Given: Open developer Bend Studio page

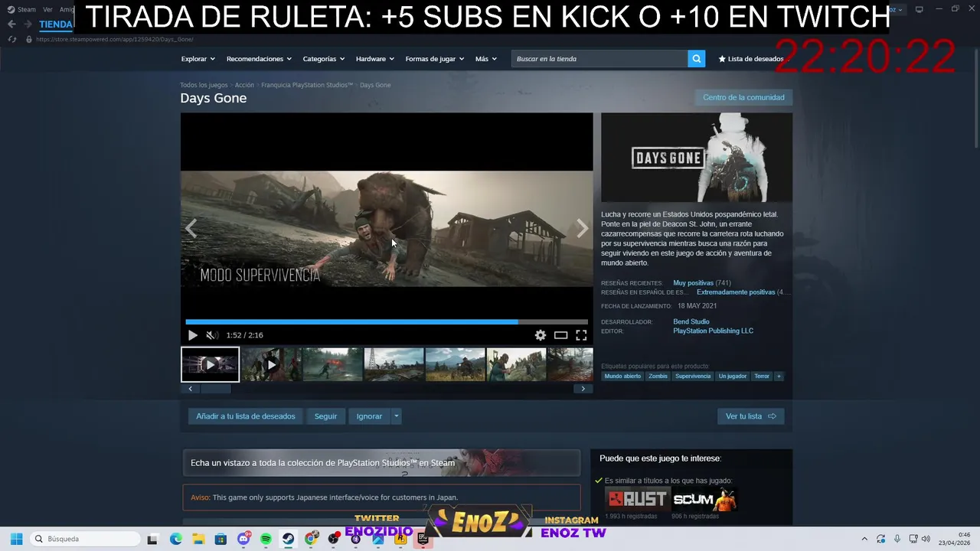Looking at the screenshot, I should coord(691,322).
